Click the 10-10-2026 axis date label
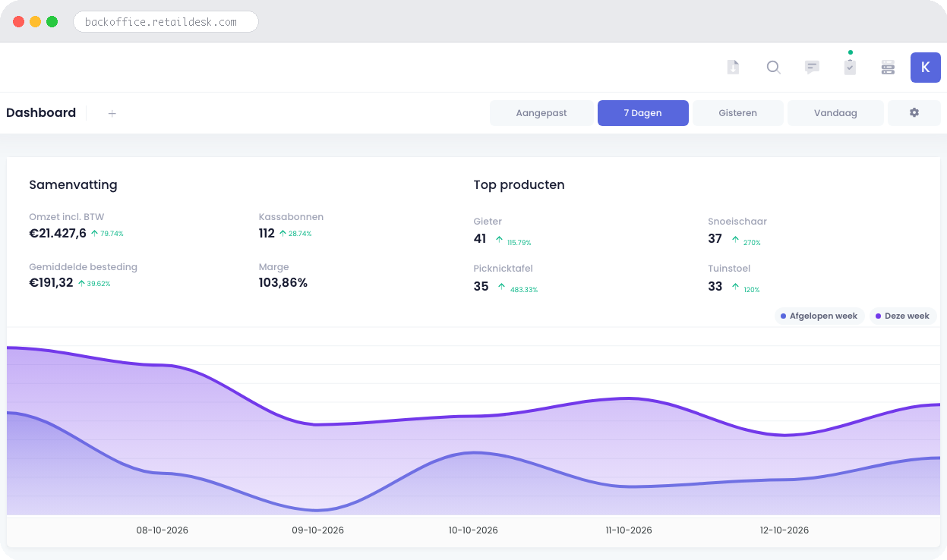 [x=473, y=530]
